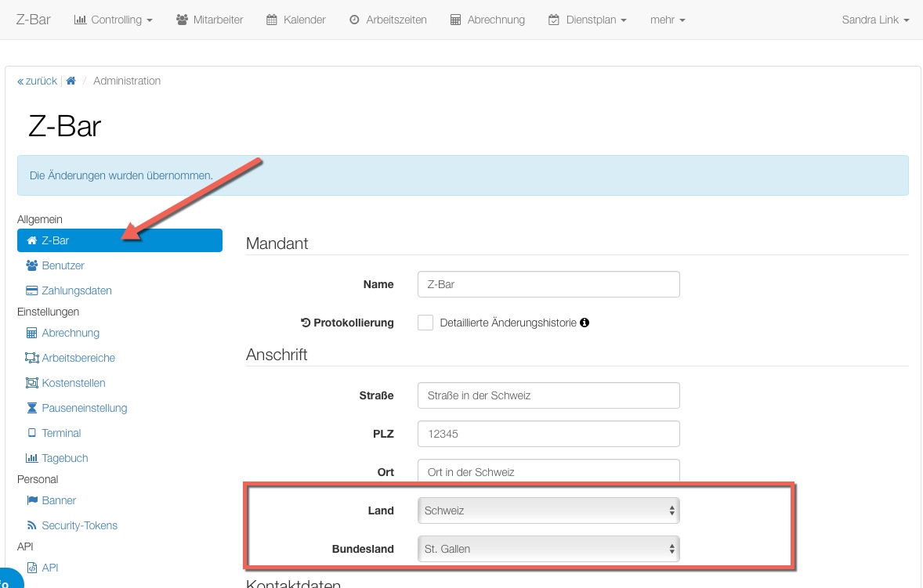The width and height of the screenshot is (923, 588).
Task: Open the Land dropdown showing Schweiz
Action: [x=548, y=510]
